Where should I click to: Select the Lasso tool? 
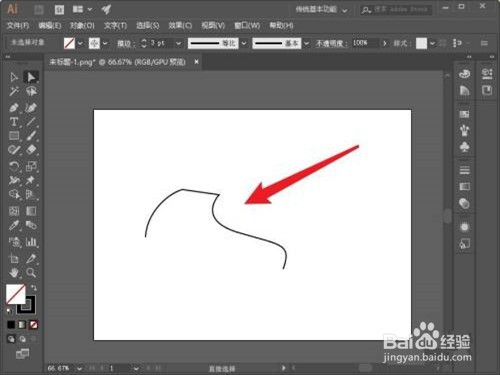tap(31, 91)
